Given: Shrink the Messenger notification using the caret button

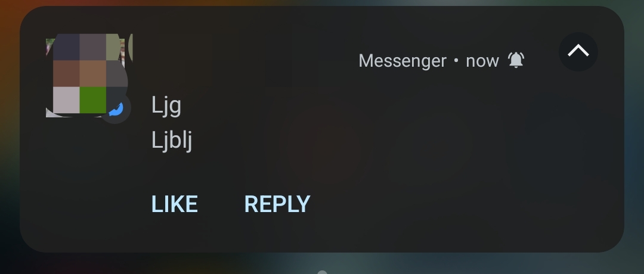Looking at the screenshot, I should click(578, 52).
